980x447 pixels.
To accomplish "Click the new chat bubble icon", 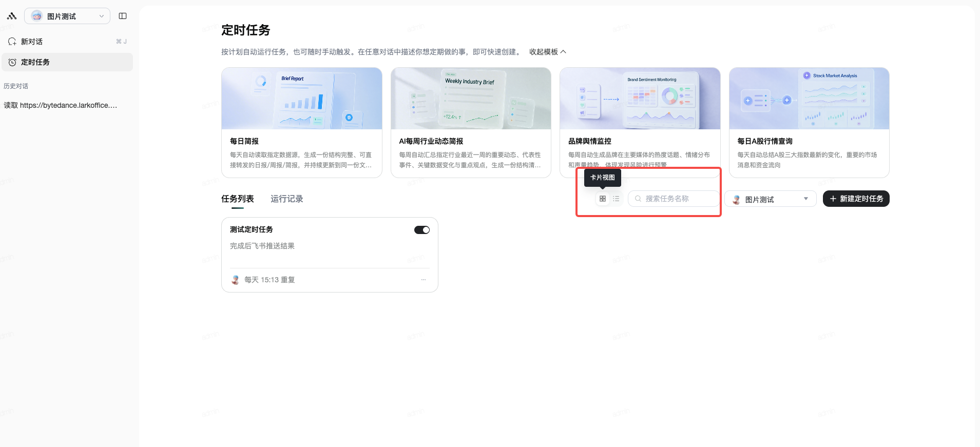I will coord(12,42).
